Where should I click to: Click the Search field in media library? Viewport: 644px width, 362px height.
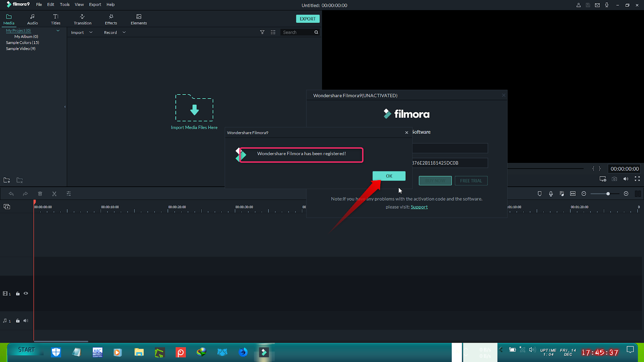coord(297,32)
